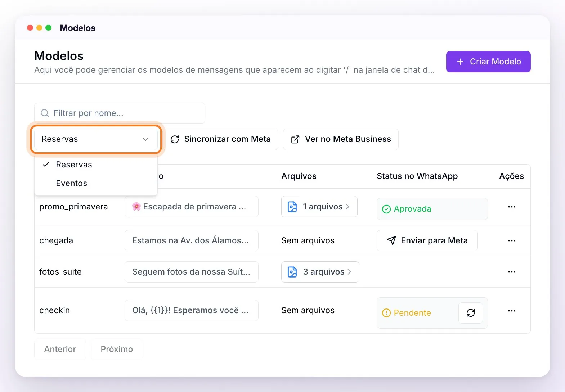This screenshot has height=392, width=565.
Task: Click Sem arquivos in the checkin row
Action: tap(308, 310)
